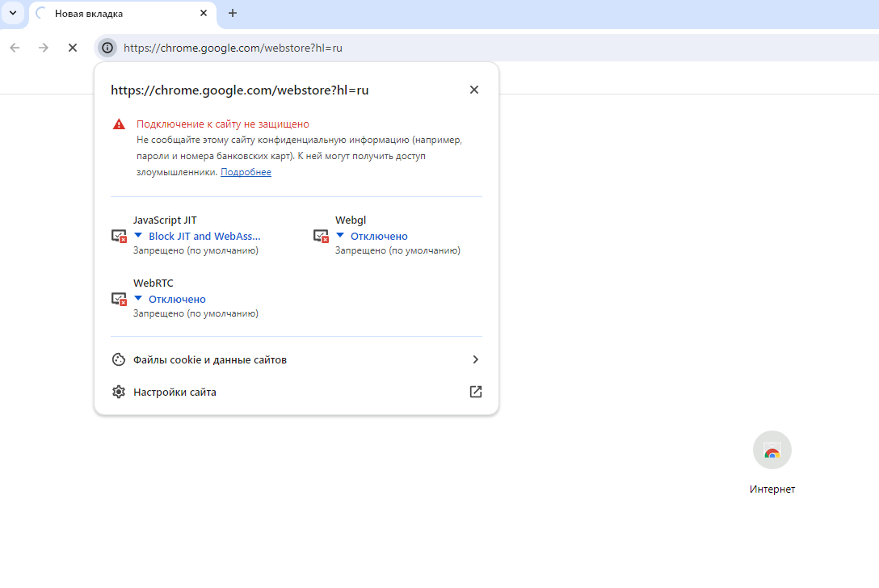Click Запрещено (по умолчанию) under WebRTC
Image resolution: width=879 pixels, height=588 pixels.
(196, 313)
